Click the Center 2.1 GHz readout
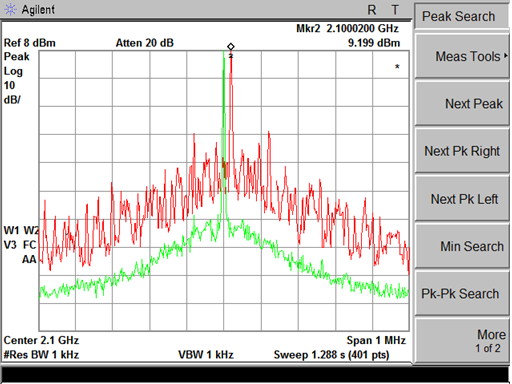 [41, 340]
